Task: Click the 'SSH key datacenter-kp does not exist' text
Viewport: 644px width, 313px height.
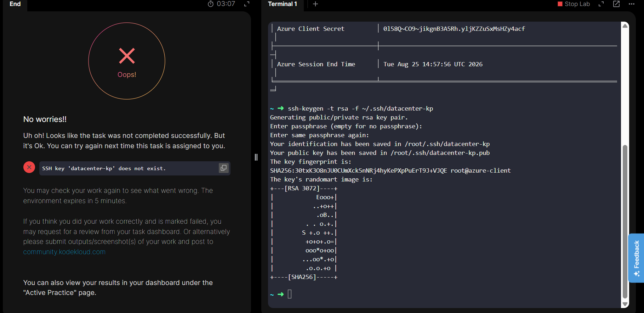Action: click(x=104, y=168)
